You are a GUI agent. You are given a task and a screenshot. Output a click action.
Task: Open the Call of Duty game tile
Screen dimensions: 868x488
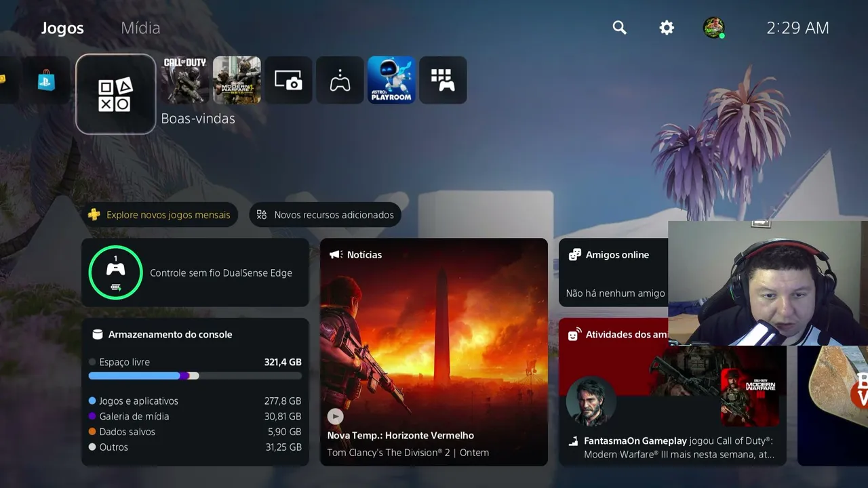pos(185,80)
